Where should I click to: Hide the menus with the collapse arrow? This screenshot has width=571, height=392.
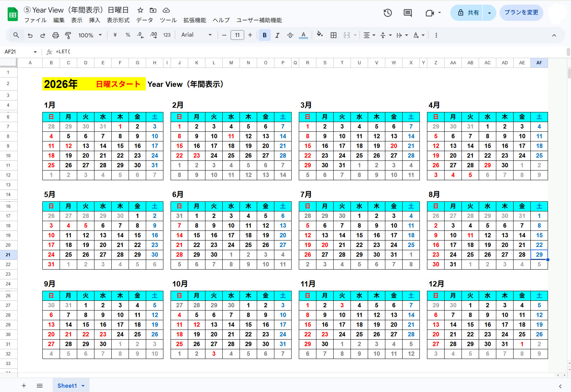click(x=554, y=35)
